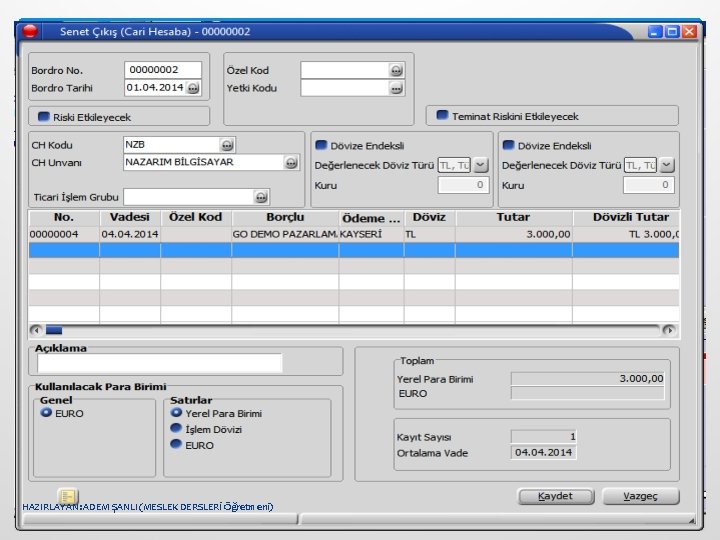This screenshot has width=720, height=540.
Task: Click the Tutar column header
Action: point(514,218)
